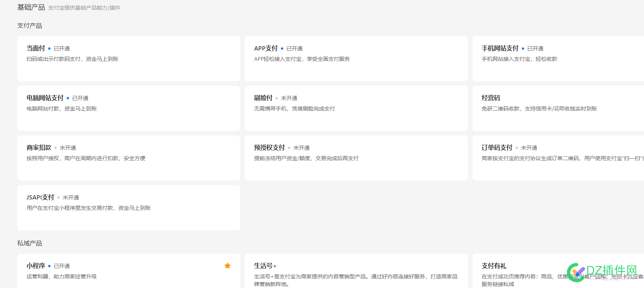The height and width of the screenshot is (288, 644).
Task: Click the 支付产品 subsection heading
Action: (30, 26)
